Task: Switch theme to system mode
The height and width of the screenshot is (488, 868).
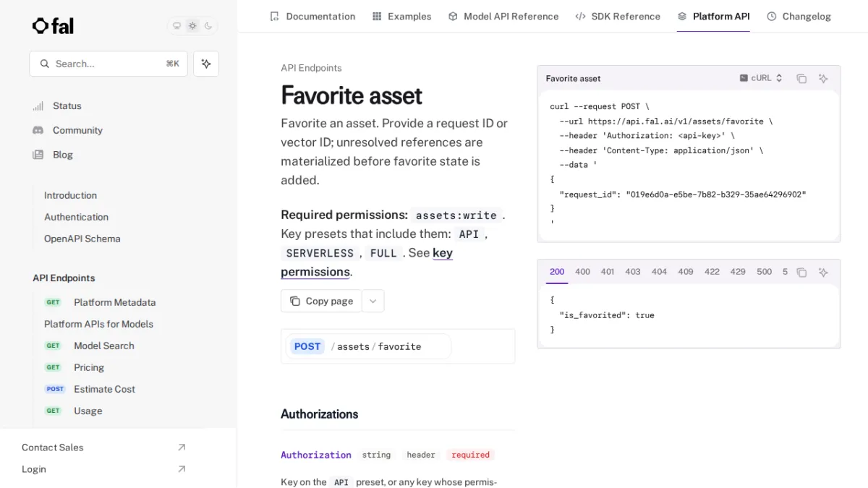Action: click(176, 26)
